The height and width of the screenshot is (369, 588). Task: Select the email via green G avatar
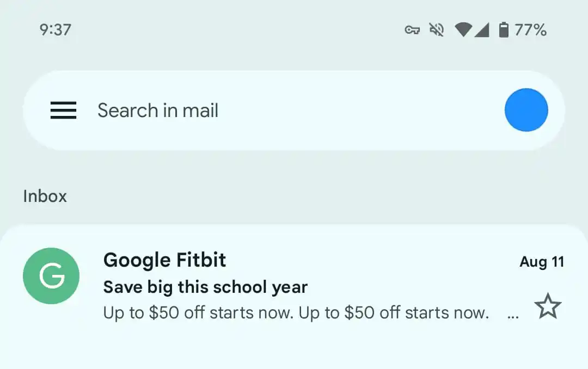[51, 276]
